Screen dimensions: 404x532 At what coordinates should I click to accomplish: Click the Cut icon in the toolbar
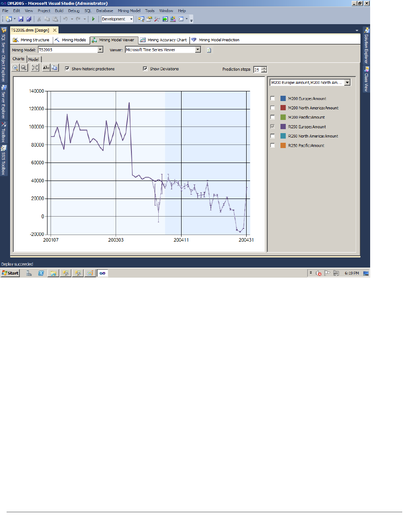pyautogui.click(x=39, y=19)
